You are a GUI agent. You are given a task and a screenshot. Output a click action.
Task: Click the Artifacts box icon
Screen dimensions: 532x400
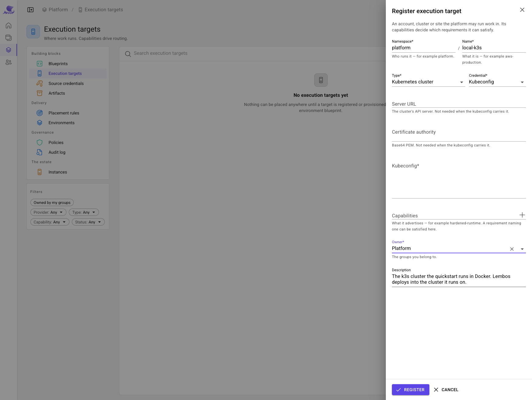[40, 93]
